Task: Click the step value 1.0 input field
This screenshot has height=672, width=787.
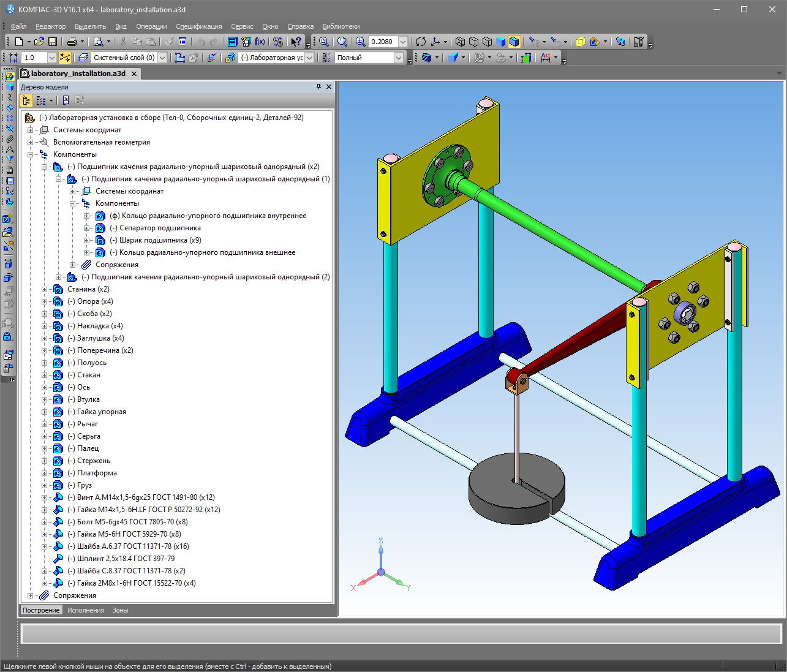Action: (x=34, y=58)
